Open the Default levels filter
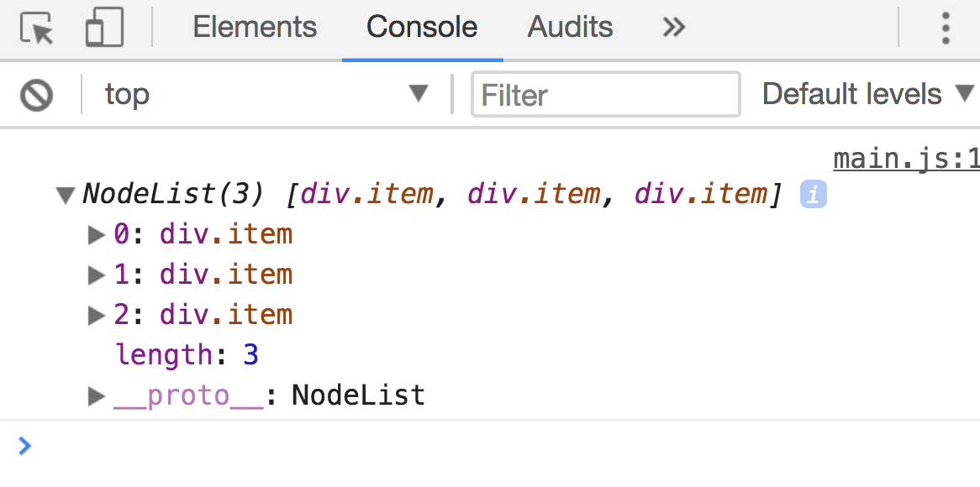 coord(867,94)
